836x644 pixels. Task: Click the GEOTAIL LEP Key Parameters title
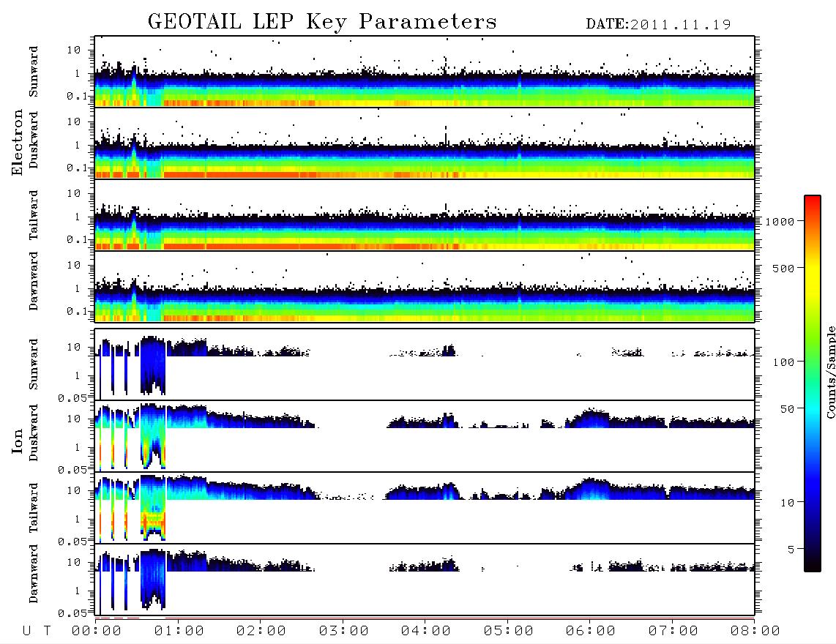pos(322,22)
